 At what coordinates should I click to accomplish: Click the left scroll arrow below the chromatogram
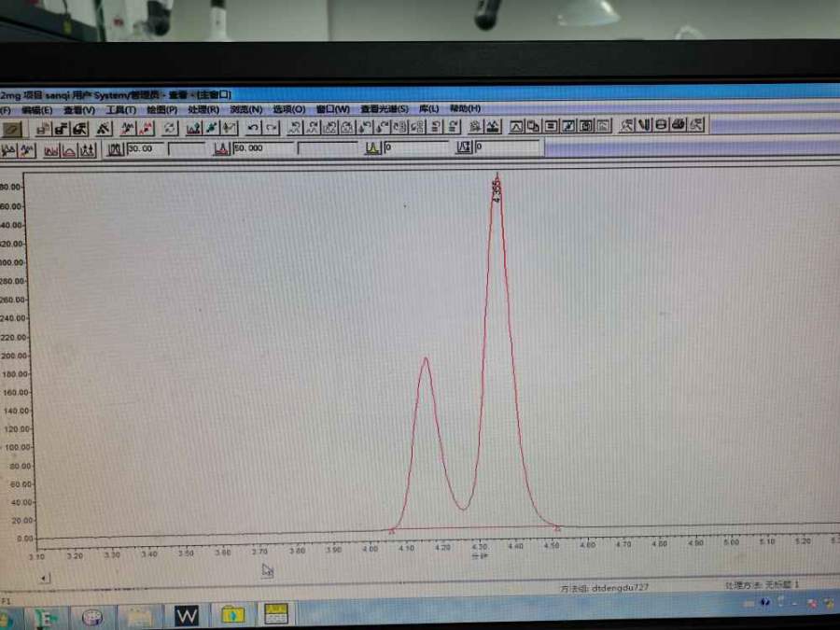click(44, 578)
